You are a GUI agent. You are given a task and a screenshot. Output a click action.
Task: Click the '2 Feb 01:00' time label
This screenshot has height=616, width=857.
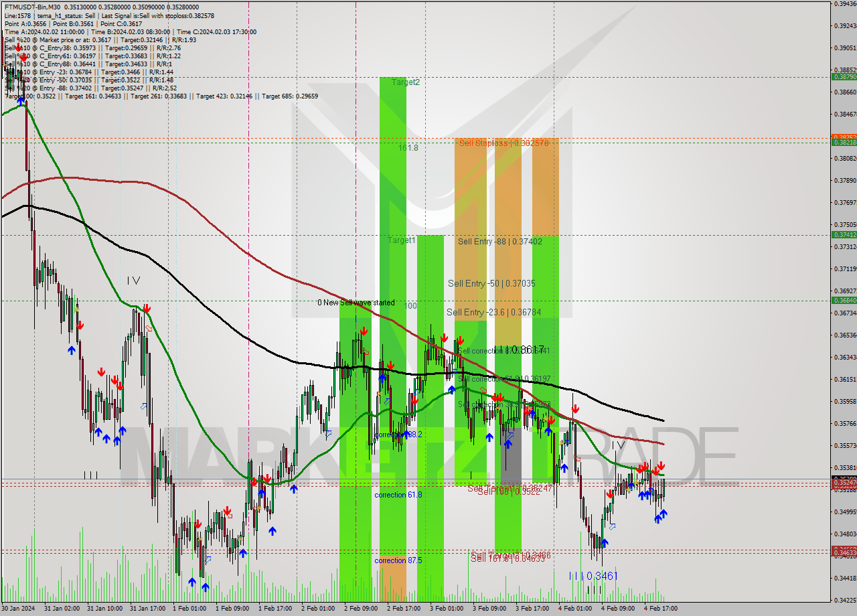tap(318, 609)
